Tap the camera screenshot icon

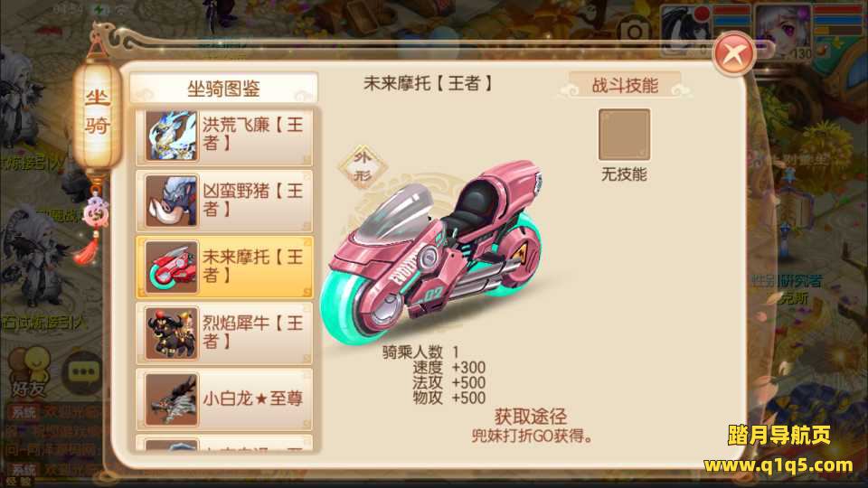(x=635, y=29)
